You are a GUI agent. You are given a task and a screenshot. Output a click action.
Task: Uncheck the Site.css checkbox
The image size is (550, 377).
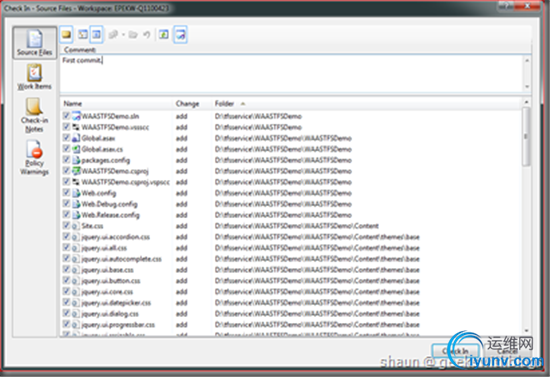[x=66, y=225]
